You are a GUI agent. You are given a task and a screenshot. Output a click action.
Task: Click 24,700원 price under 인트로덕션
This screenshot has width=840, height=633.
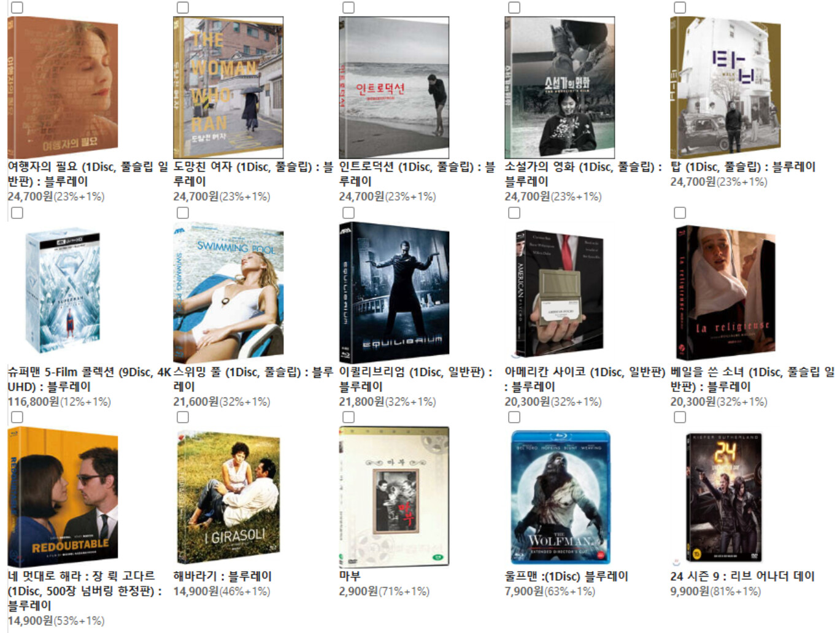coord(361,196)
